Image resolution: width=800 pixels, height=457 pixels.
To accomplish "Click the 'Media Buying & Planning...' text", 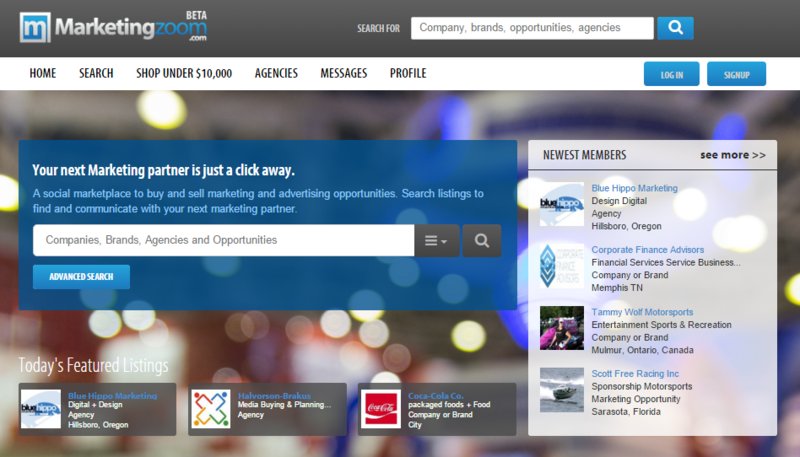I will pyautogui.click(x=284, y=405).
